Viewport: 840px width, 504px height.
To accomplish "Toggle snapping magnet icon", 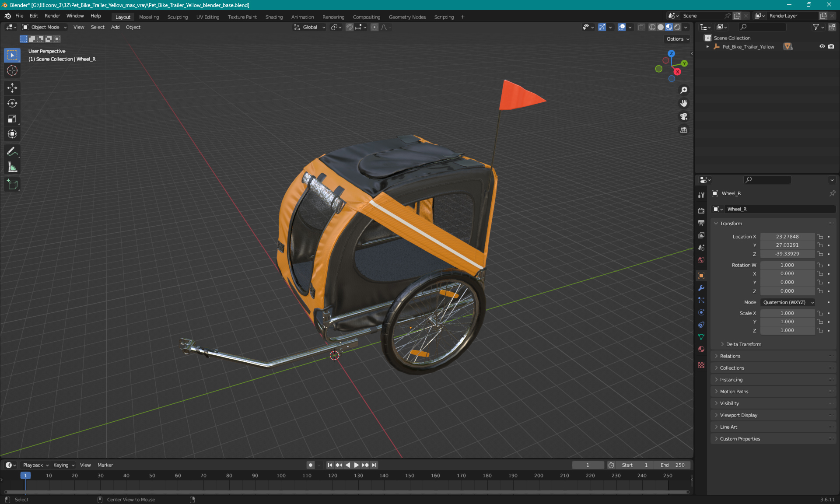I will 349,27.
